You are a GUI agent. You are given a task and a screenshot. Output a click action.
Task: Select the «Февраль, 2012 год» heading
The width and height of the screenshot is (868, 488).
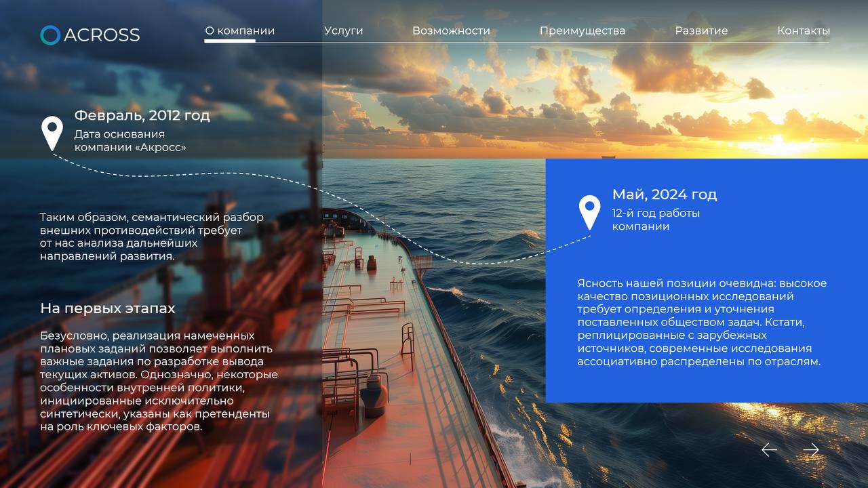point(142,115)
